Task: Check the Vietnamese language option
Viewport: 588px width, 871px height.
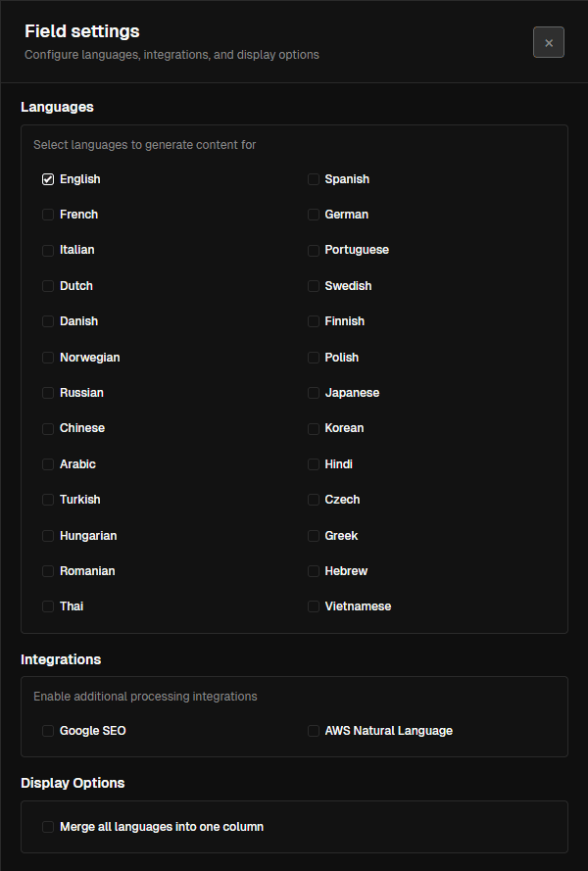Action: [312, 605]
